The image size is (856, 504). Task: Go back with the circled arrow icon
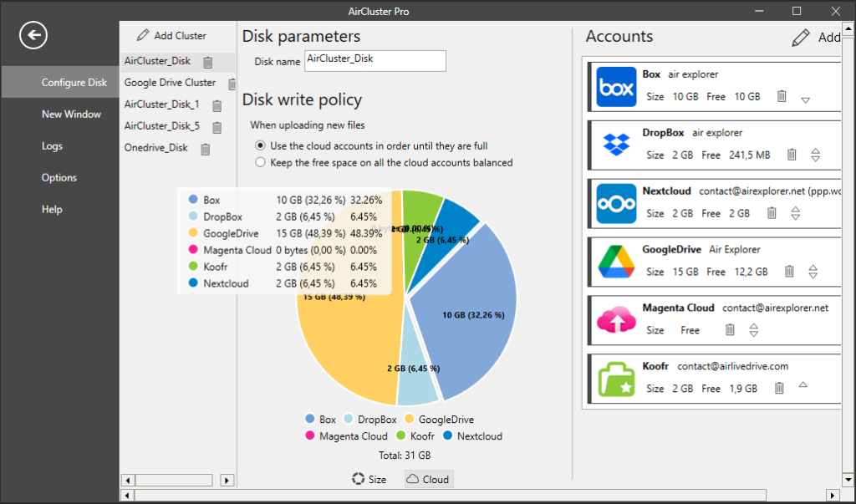click(33, 35)
